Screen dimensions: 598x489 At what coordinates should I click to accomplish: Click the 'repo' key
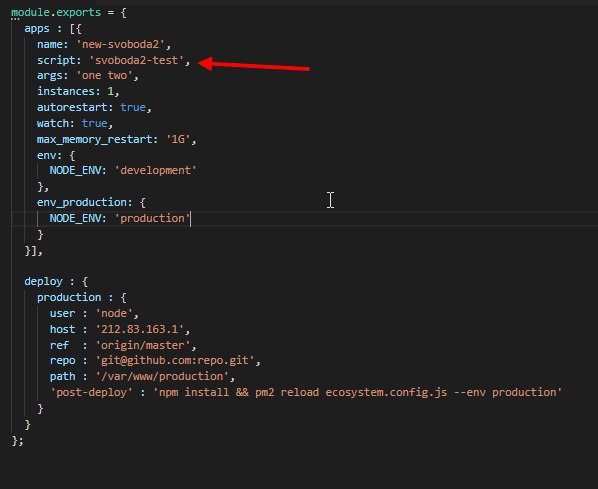(63, 361)
